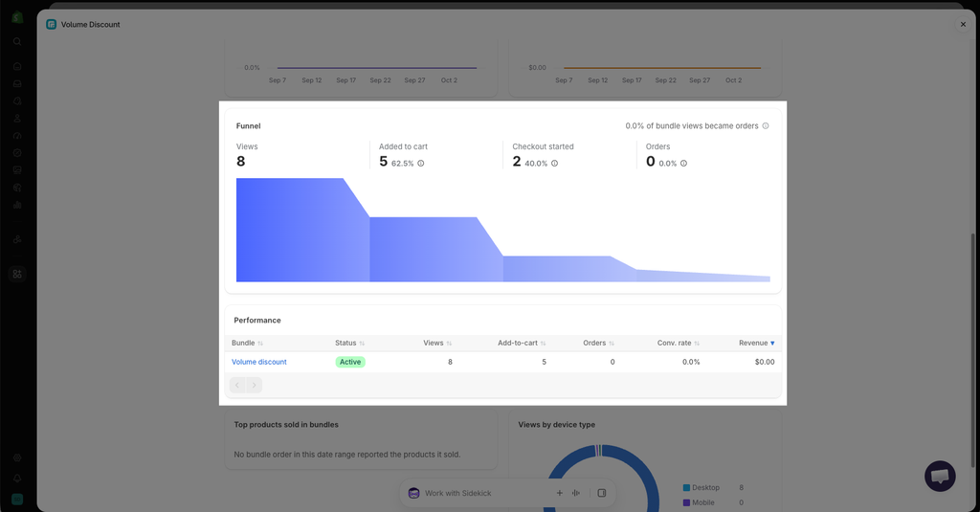
Task: Click the plus icon in Sidekick bar
Action: click(x=559, y=493)
